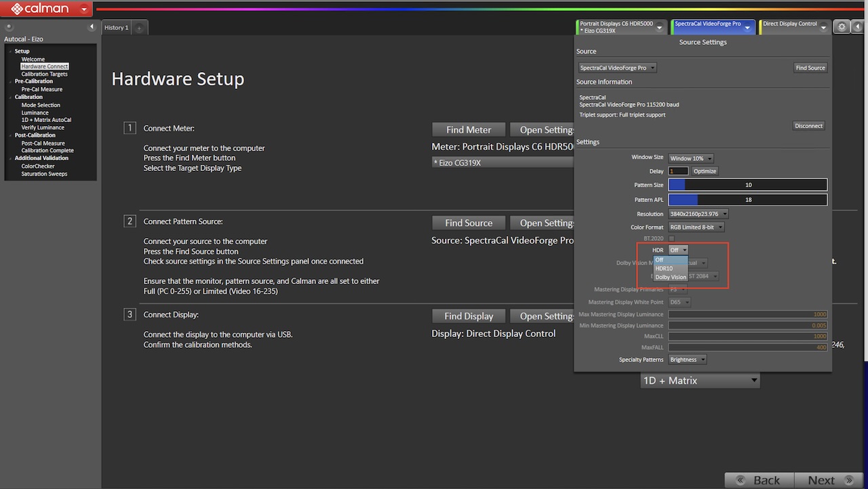Screen dimensions: 868x489
Task: Open the Color Format dropdown
Action: point(696,227)
